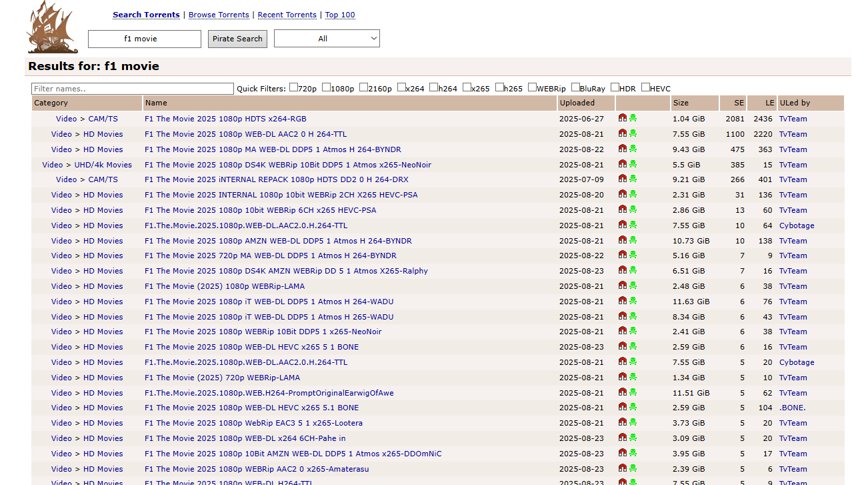Viewport: 868px width, 485px height.
Task: Click the magnet icon for 720p WEBRip-LAMA
Action: click(x=623, y=377)
